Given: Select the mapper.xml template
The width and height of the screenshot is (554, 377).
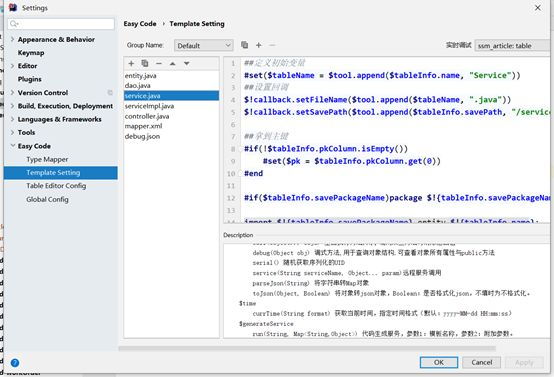Looking at the screenshot, I should pyautogui.click(x=171, y=126).
